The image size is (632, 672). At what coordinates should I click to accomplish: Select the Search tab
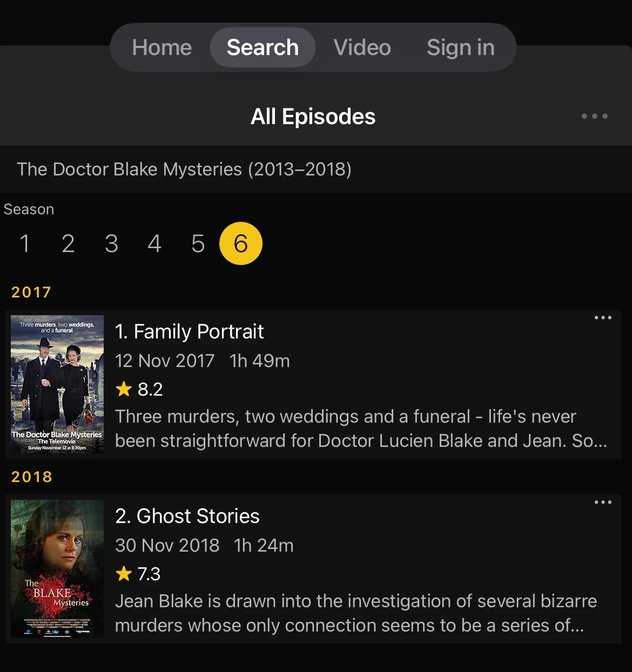tap(263, 47)
